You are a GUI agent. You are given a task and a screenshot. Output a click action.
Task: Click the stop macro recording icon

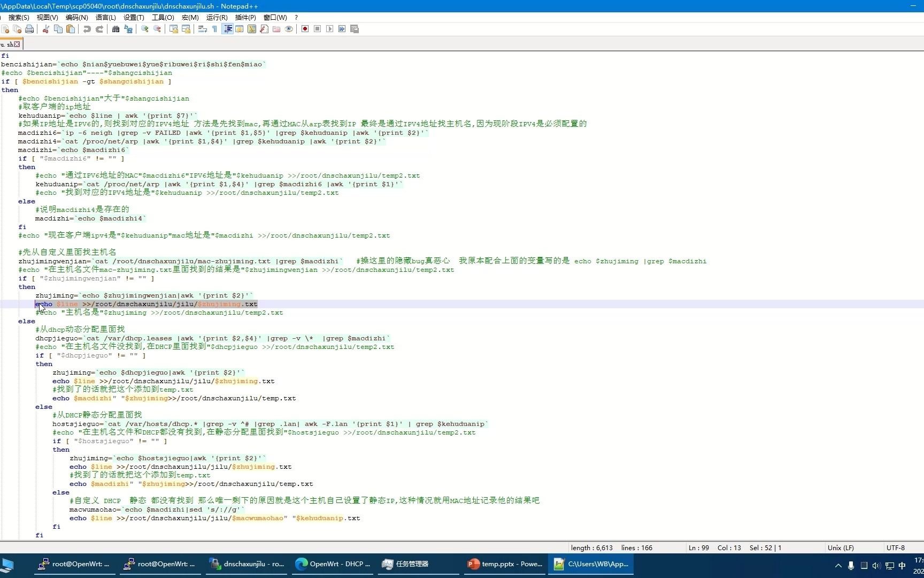[317, 29]
